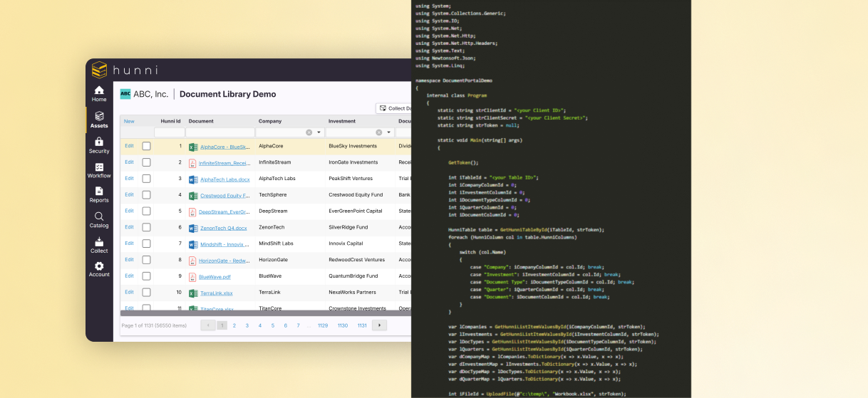The width and height of the screenshot is (868, 398).
Task: Click the Word icon for Mindshift document
Action: [x=193, y=244]
